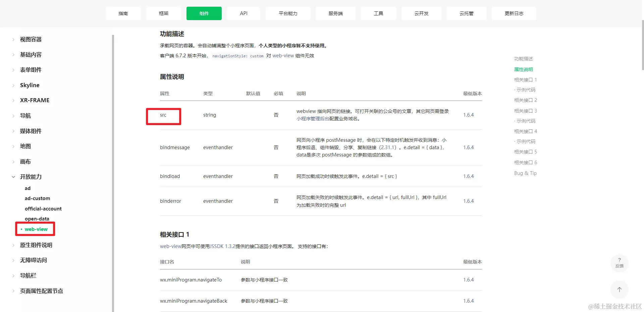
Task: Jump to 相关接口 4 in the outline
Action: pos(526,131)
